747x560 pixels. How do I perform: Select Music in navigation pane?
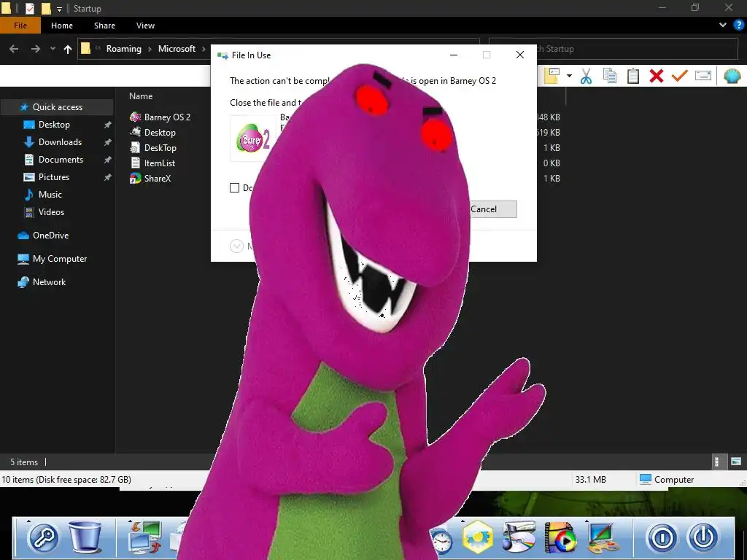[x=50, y=194]
